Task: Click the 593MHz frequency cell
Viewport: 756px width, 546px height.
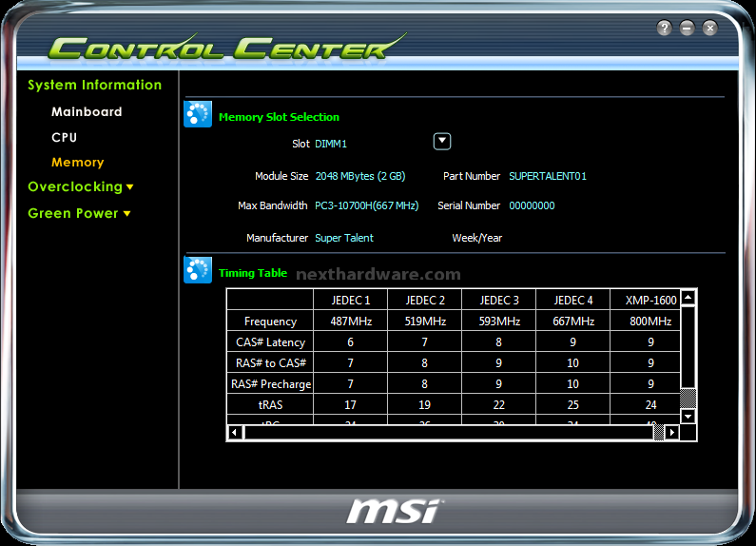Action: [x=499, y=322]
